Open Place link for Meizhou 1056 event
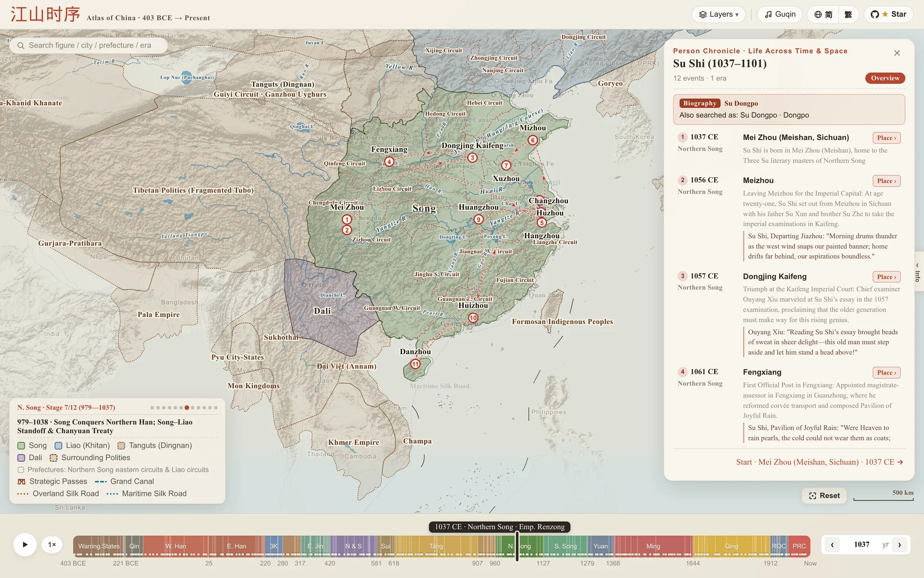Screen dimensions: 924x578 (886, 181)
